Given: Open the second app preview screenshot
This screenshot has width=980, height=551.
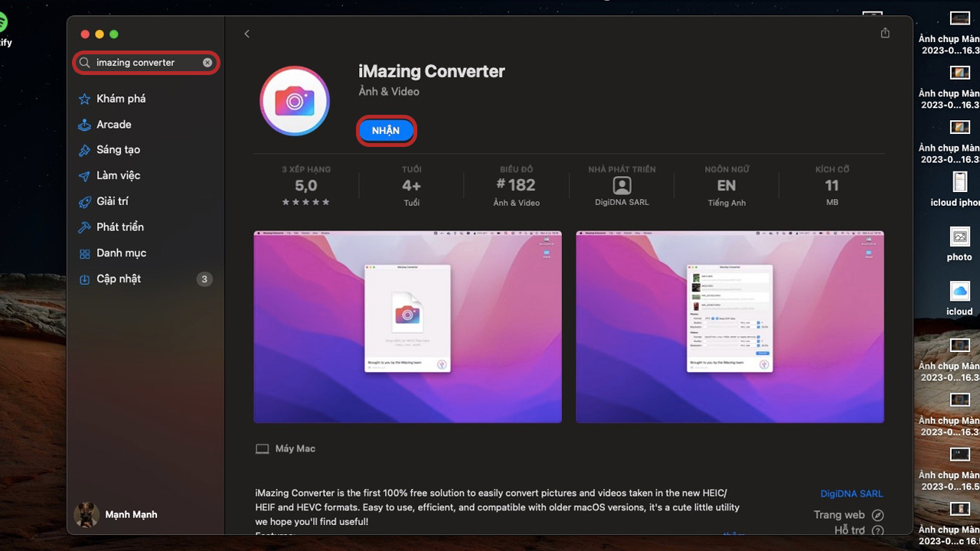Looking at the screenshot, I should (730, 327).
